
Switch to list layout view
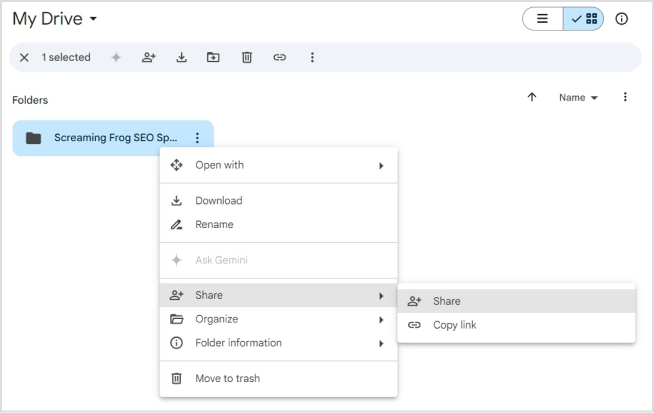point(543,19)
